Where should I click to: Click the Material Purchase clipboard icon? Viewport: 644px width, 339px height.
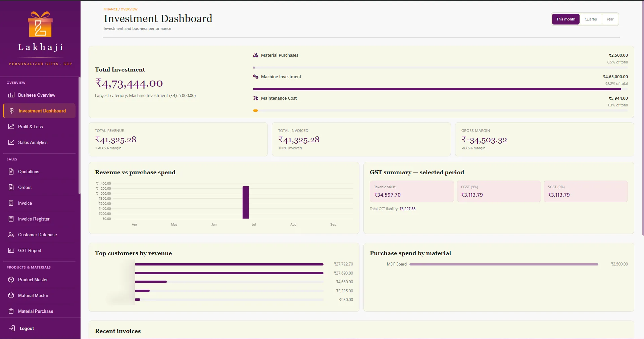(11, 311)
